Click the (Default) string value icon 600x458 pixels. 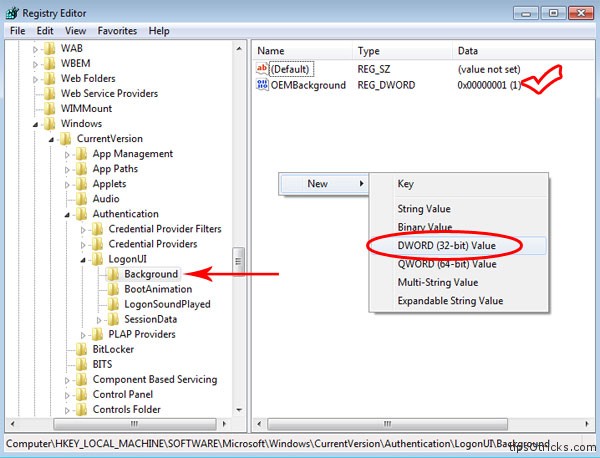263,69
